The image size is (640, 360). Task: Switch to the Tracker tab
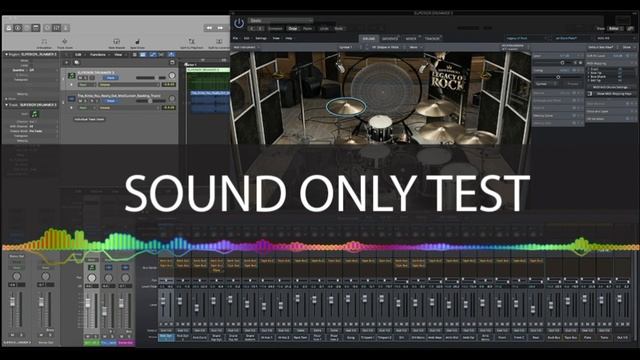tap(432, 39)
